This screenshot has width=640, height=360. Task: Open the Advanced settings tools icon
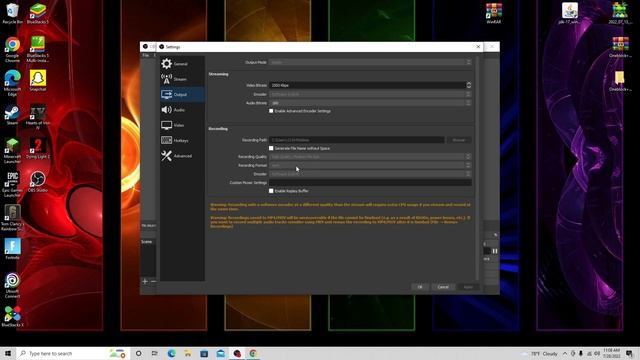click(x=167, y=156)
